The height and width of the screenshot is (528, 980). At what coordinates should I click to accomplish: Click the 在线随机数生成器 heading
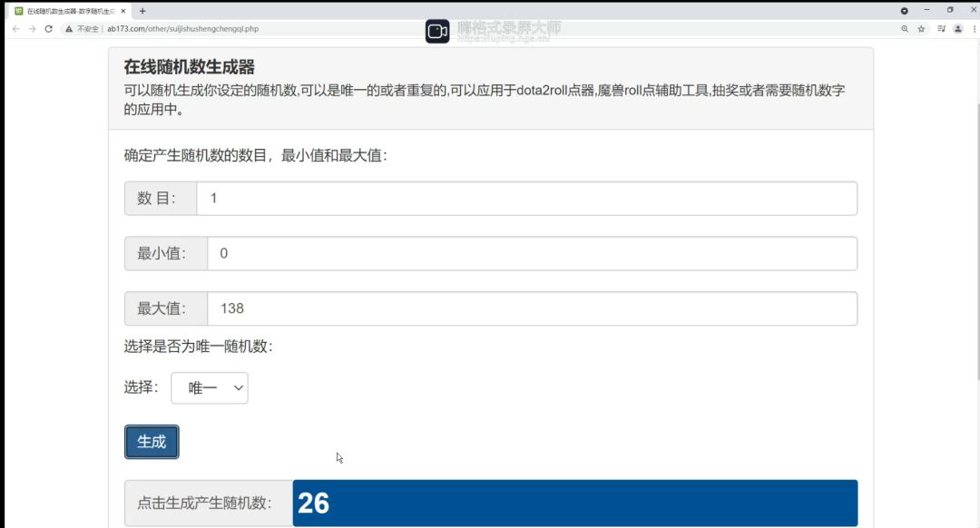190,67
